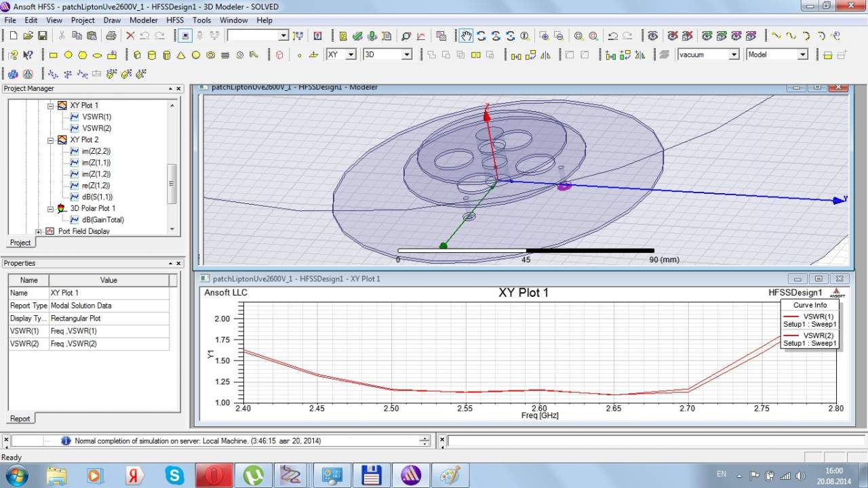Image resolution: width=868 pixels, height=488 pixels.
Task: Open Skype from the Windows taskbar
Action: pos(174,475)
